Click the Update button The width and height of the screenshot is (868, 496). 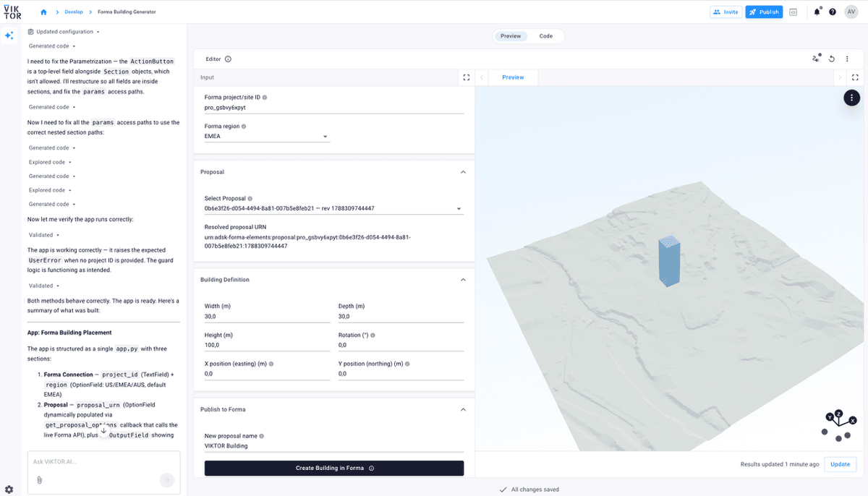tap(840, 464)
